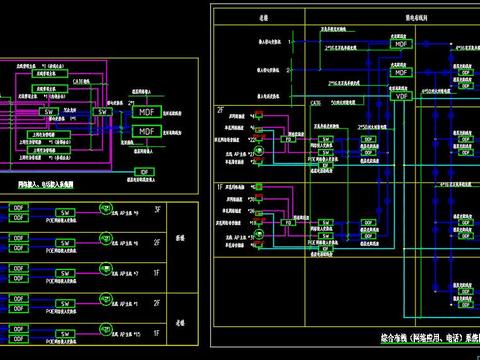The height and width of the screenshot is (360, 480).
Task: Click the topmost MDF block in right diagram
Action: tap(401, 44)
